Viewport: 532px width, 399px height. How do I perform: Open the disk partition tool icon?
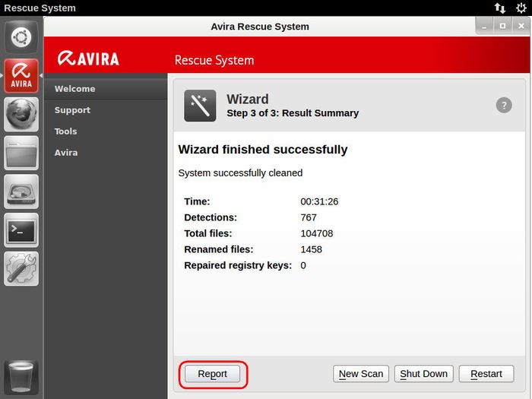point(21,192)
